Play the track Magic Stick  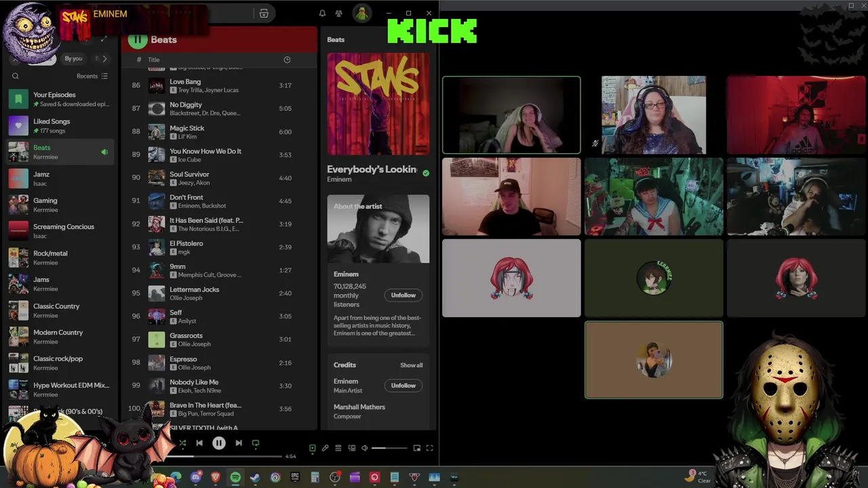pos(219,131)
